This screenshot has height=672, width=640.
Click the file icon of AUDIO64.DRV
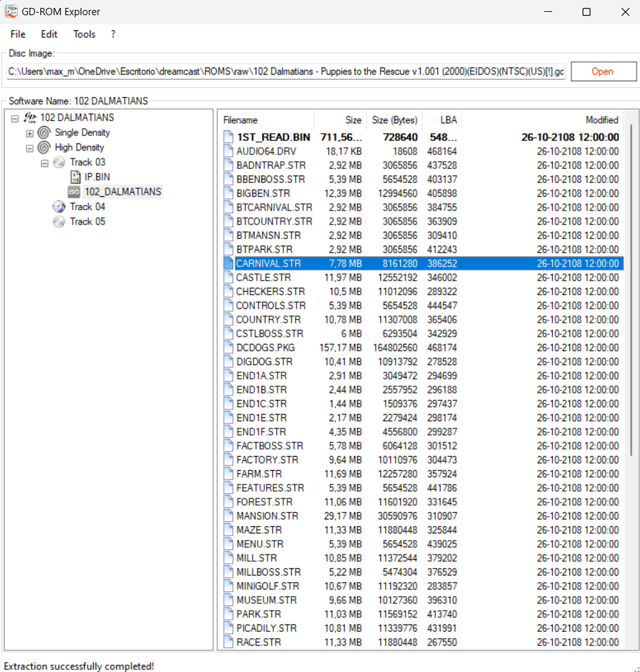229,151
